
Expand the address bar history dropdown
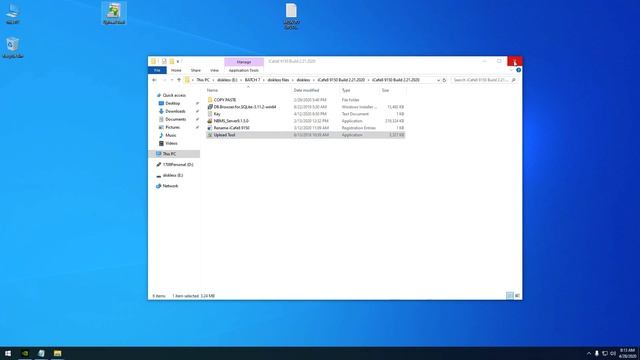pyautogui.click(x=438, y=80)
